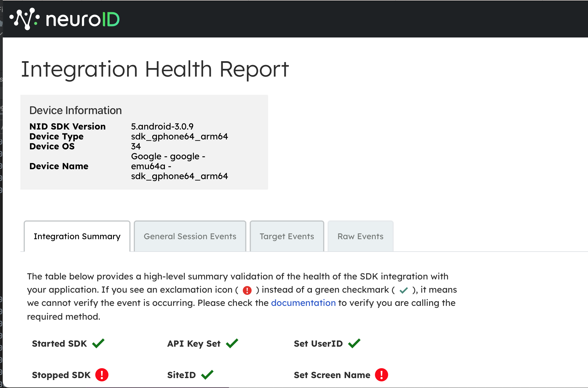Click the red exclamation icon next to Set Screen Name
The width and height of the screenshot is (588, 388).
(x=382, y=375)
